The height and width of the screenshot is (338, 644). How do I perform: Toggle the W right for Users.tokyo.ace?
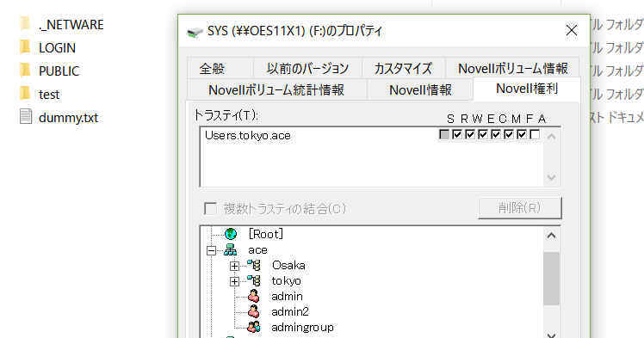(x=470, y=134)
